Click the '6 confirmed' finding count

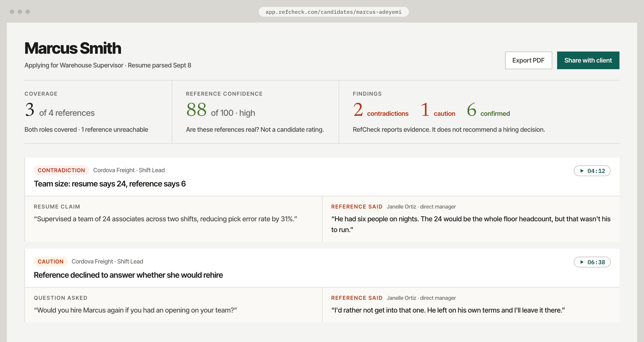click(x=488, y=110)
